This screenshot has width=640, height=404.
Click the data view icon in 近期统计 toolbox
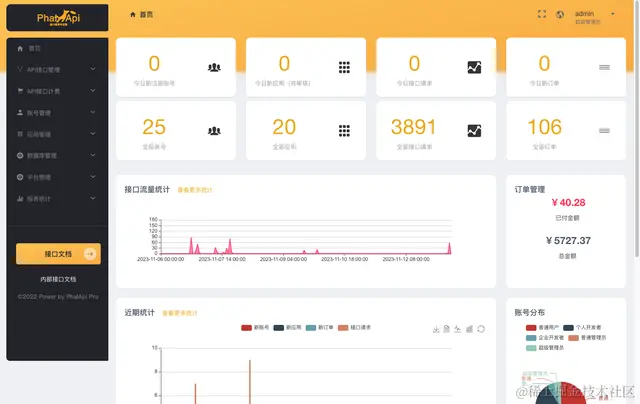pos(447,329)
